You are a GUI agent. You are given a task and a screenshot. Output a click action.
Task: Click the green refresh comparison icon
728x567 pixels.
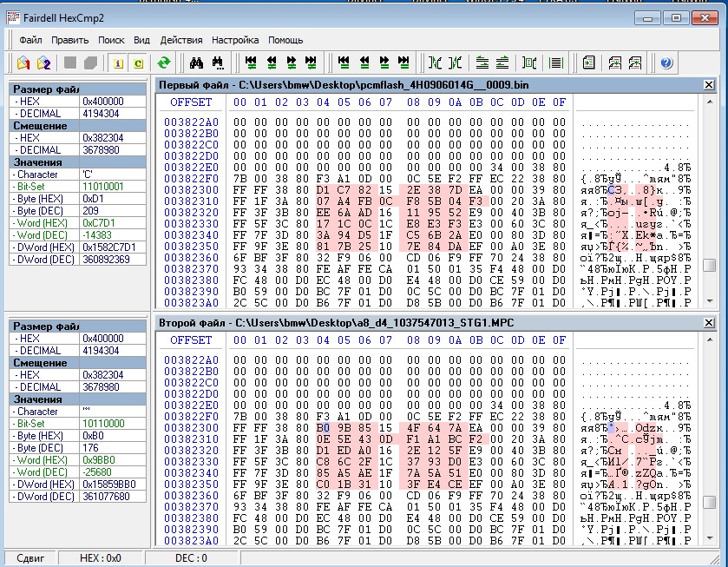(x=163, y=63)
